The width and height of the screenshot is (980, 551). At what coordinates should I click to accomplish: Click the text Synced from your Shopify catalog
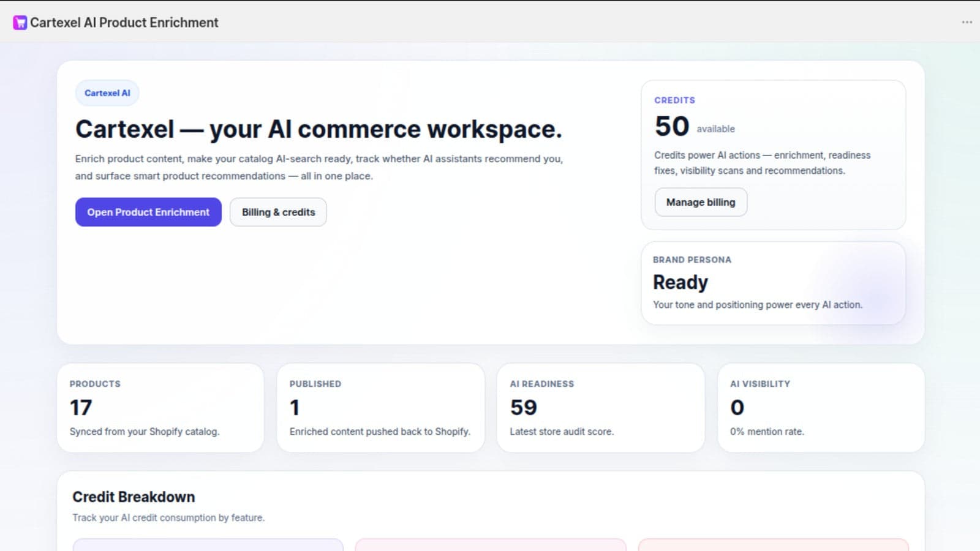point(145,432)
